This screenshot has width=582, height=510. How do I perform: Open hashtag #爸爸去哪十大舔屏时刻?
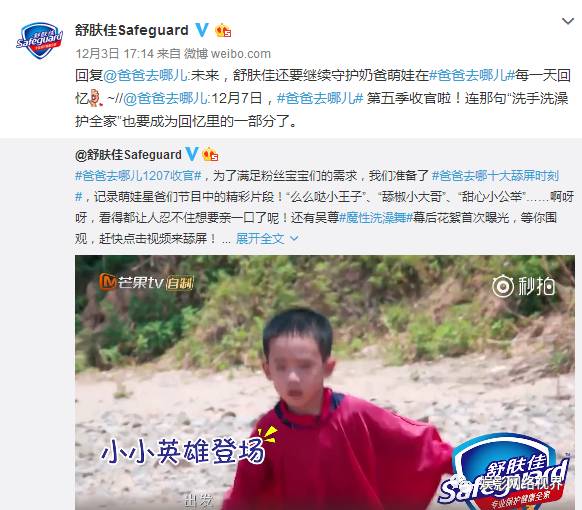coord(496,176)
